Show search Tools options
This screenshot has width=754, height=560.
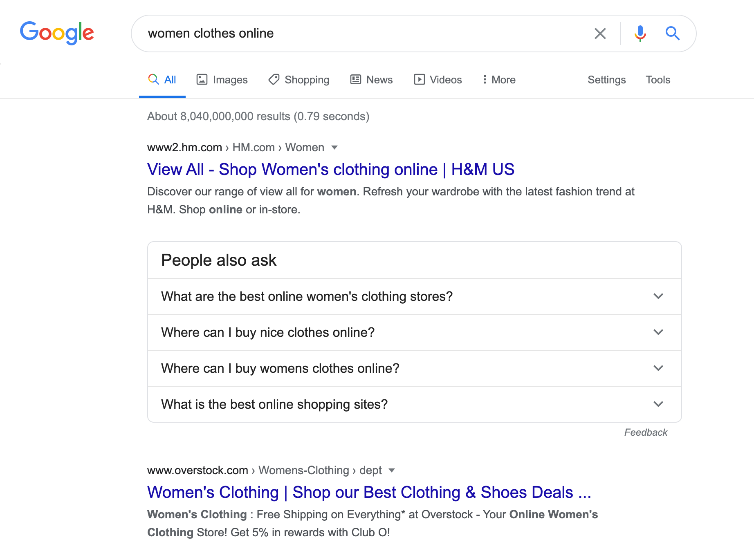(658, 80)
